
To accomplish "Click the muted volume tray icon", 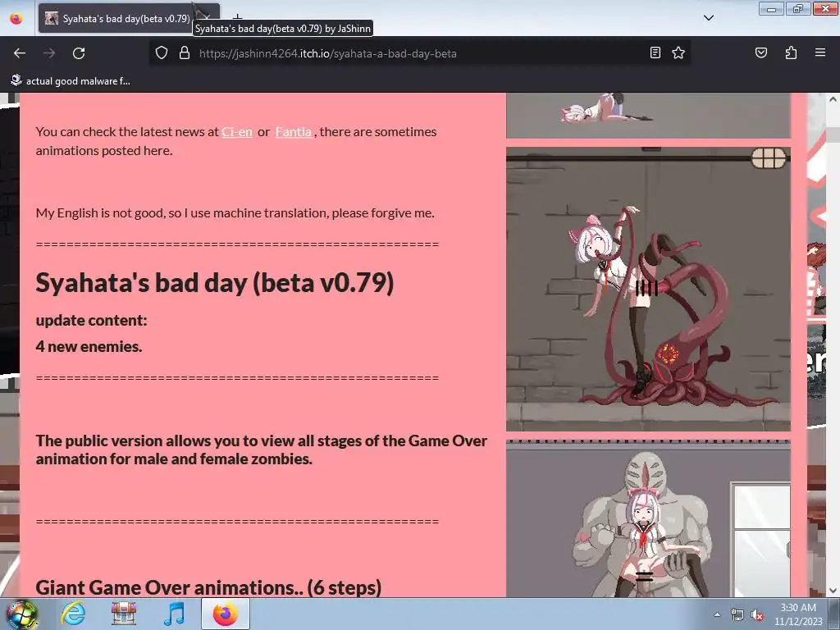I will (x=757, y=615).
